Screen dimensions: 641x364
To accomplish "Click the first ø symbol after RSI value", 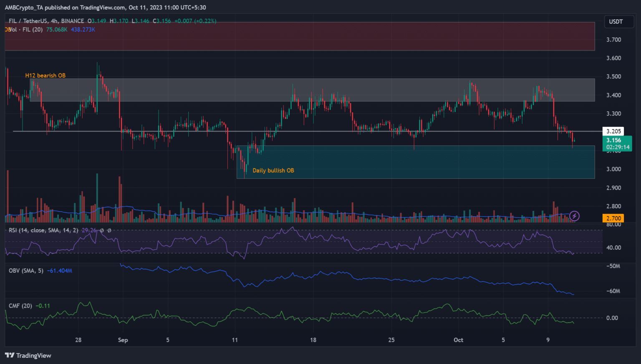I will (102, 230).
